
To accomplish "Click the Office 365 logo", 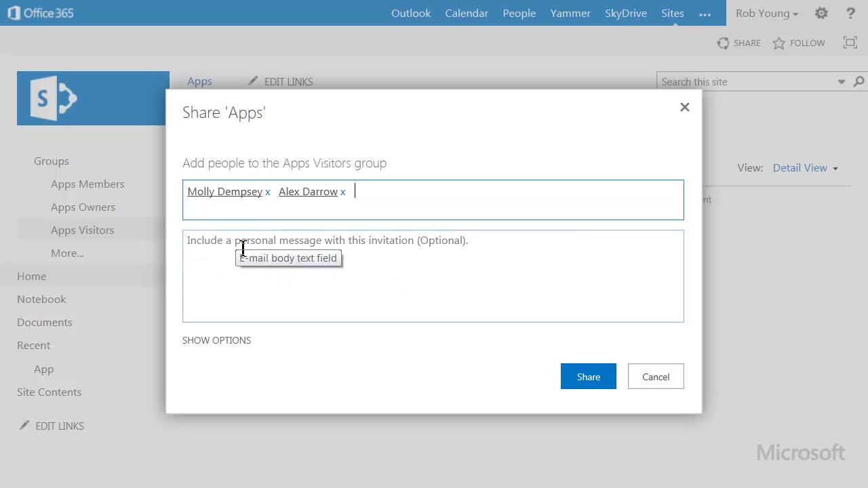I will [x=40, y=13].
